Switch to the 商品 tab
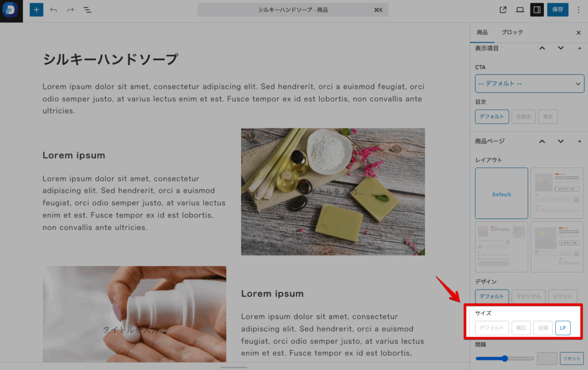588x370 pixels. click(482, 33)
